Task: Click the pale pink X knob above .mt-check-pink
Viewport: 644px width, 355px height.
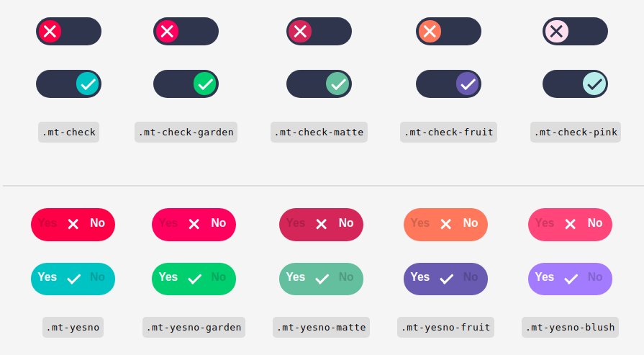Action: click(556, 31)
